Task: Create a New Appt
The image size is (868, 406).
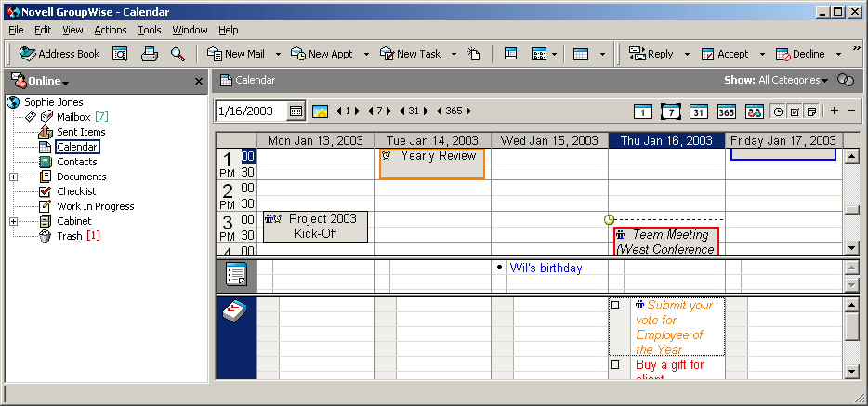Action: 322,54
